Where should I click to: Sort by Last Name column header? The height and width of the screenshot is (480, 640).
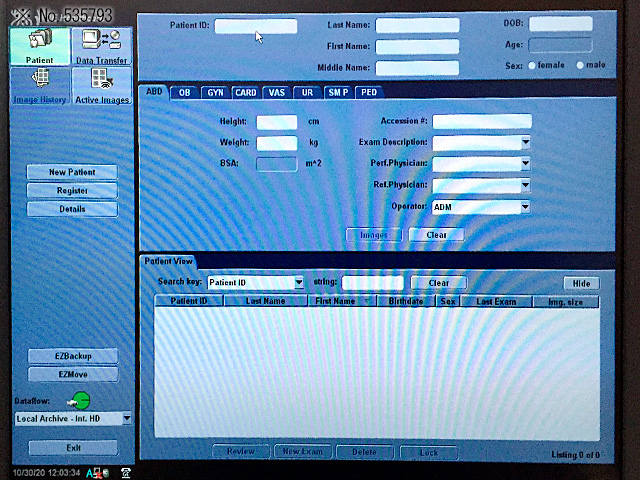pos(265,301)
